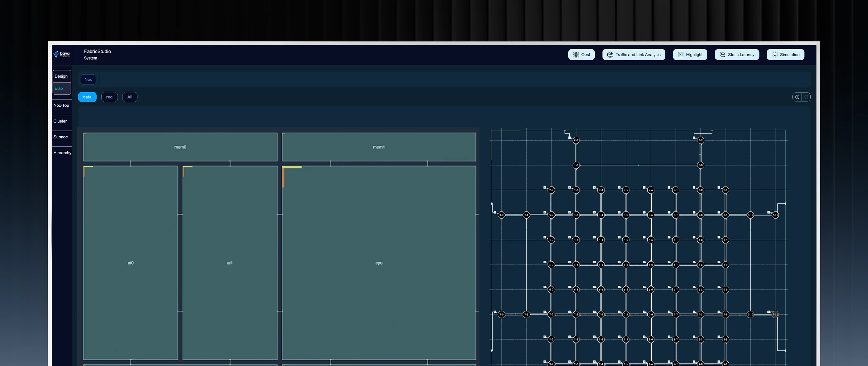Click the zoom-in magnifier icon
The width and height of the screenshot is (868, 366).
(x=797, y=97)
